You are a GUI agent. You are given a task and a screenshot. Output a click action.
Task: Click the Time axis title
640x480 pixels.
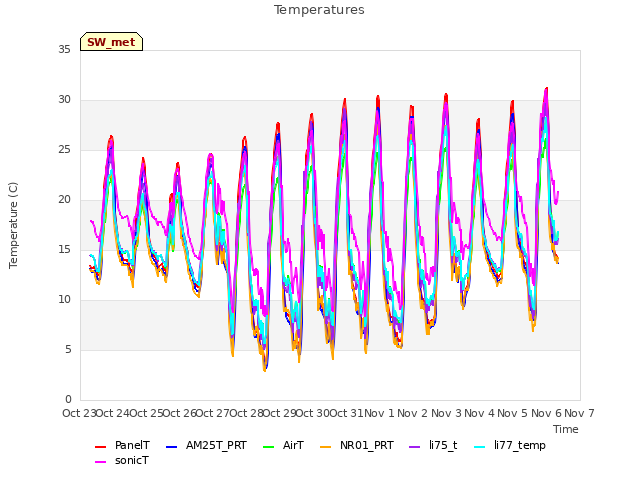pos(566,429)
